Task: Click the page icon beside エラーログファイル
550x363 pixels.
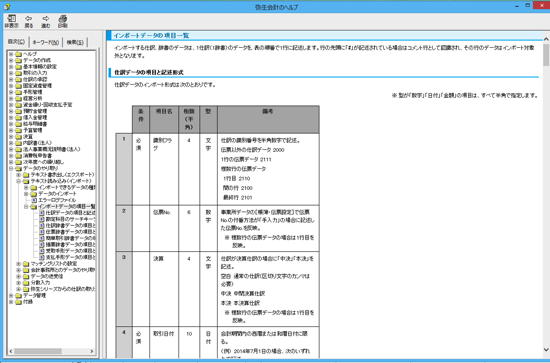Action: 34,200
